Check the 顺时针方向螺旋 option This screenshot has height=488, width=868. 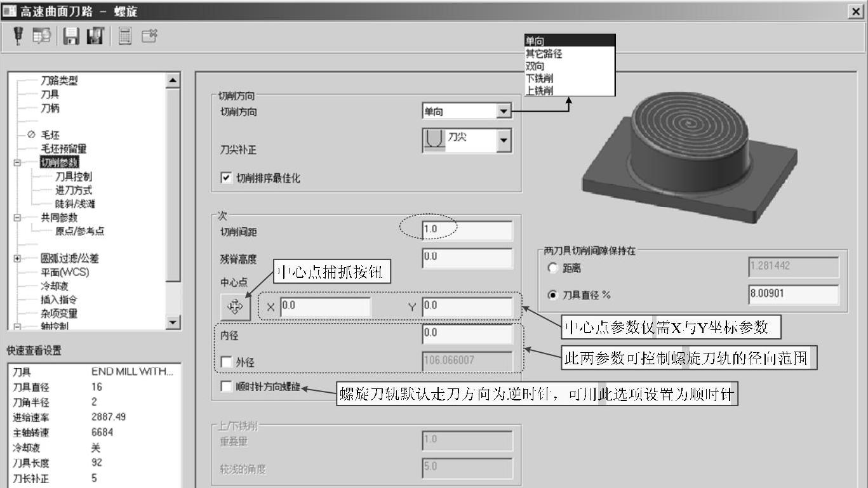coord(226,386)
